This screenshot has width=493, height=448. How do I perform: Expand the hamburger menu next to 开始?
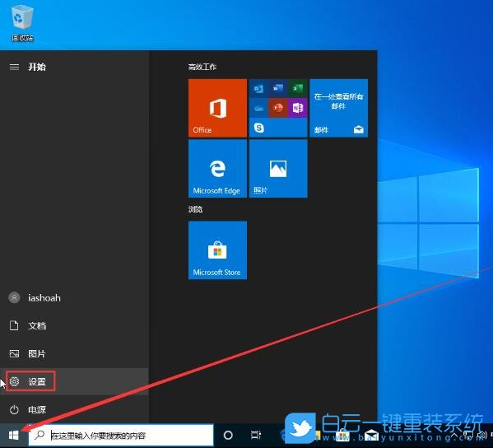[14, 67]
